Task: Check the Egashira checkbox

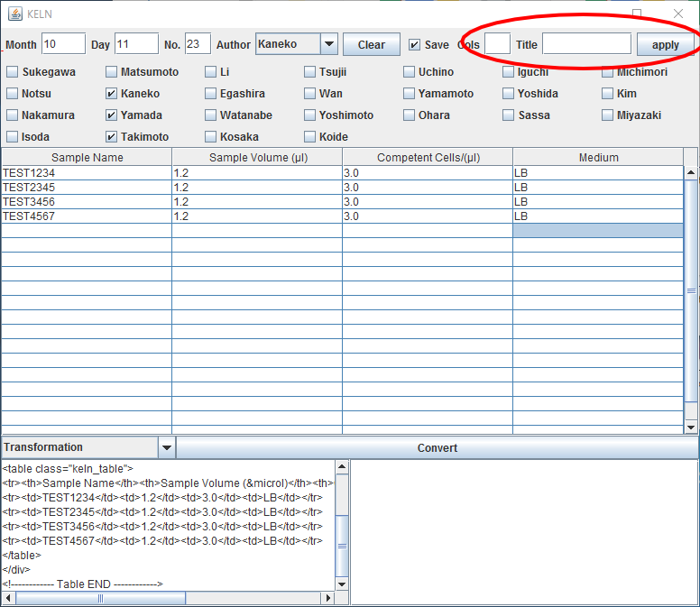Action: coord(210,93)
